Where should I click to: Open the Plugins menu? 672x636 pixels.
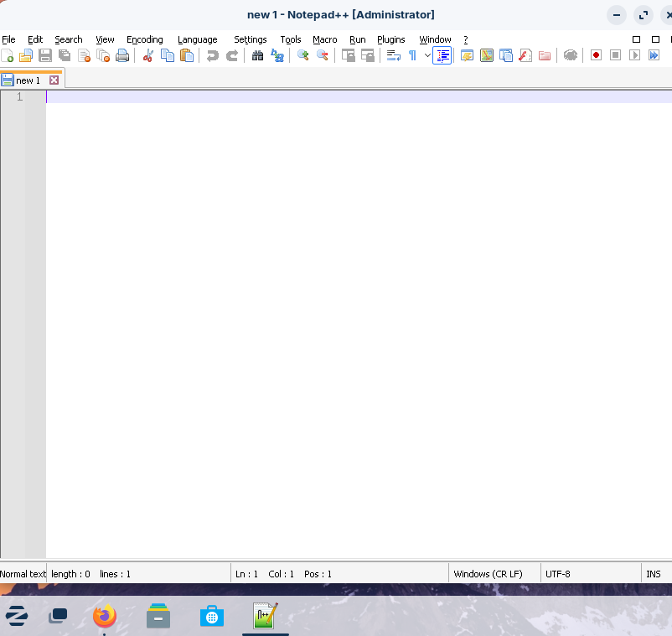[390, 40]
